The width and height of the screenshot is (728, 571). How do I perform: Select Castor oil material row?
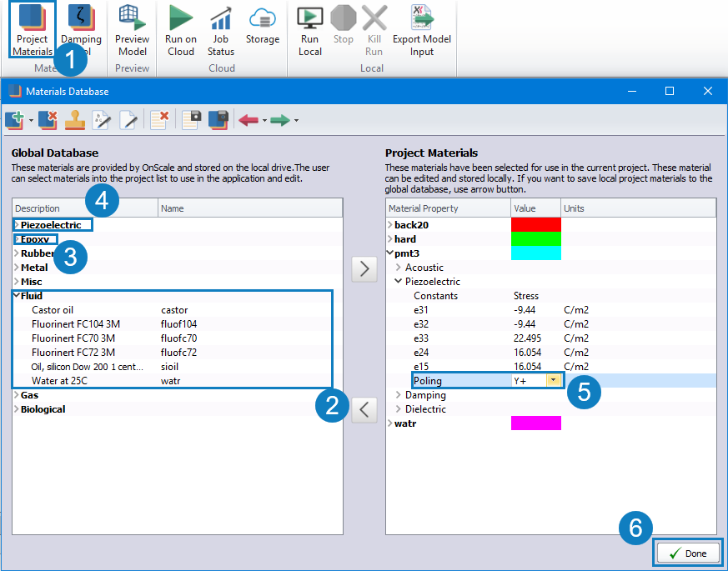[x=178, y=310]
